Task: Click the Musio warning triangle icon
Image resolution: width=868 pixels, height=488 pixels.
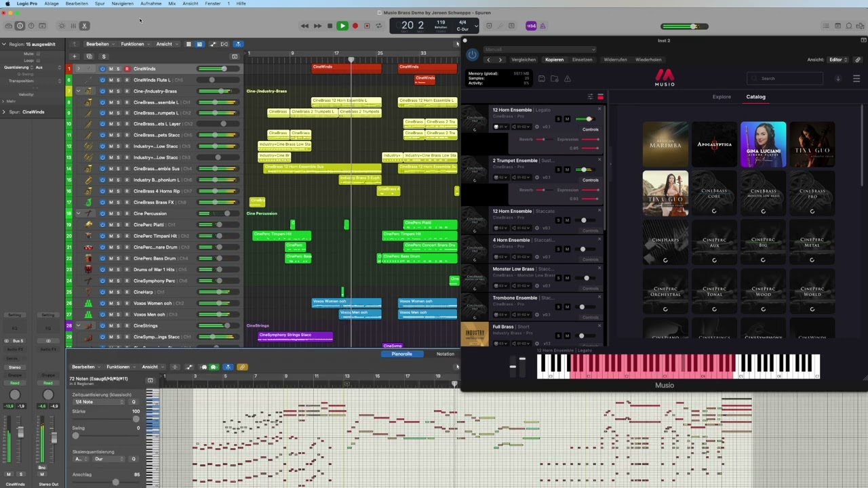Action: click(568, 79)
